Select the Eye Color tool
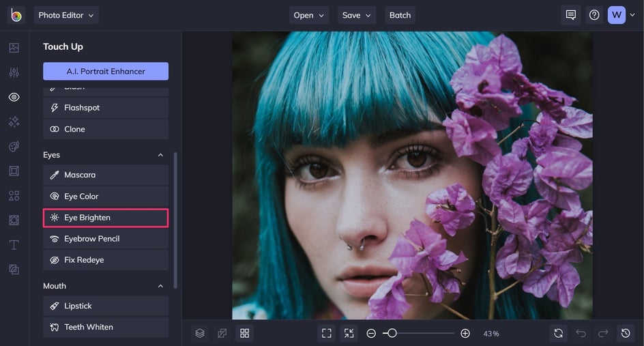 point(106,197)
